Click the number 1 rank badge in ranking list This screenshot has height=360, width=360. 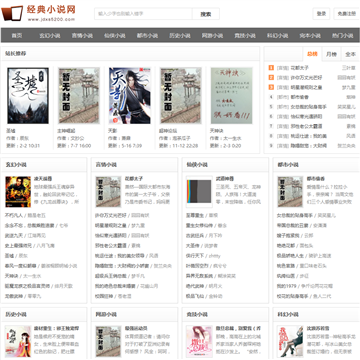pos(271,68)
